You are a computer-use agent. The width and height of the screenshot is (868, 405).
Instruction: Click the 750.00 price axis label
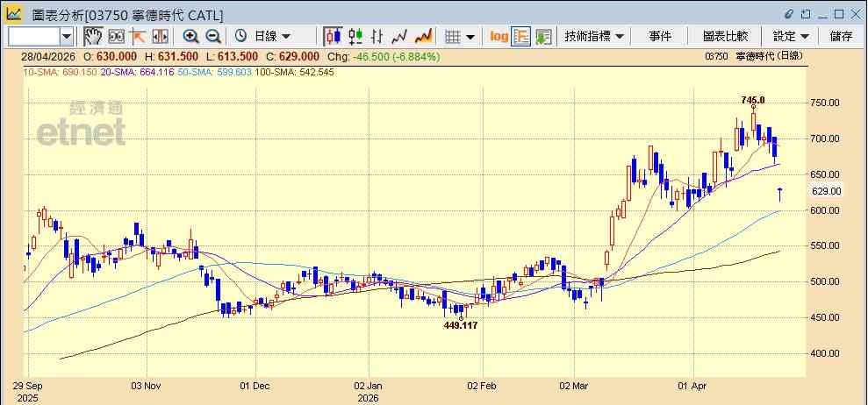[827, 103]
